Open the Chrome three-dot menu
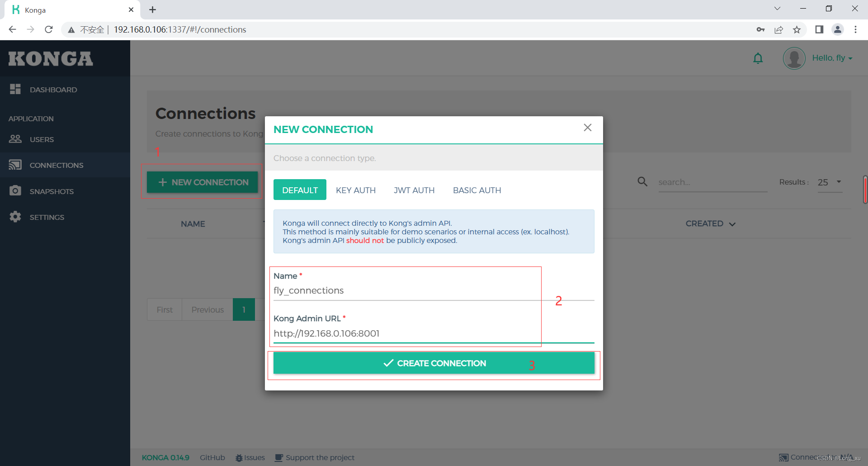Screen dimensions: 868x466 tap(855, 29)
